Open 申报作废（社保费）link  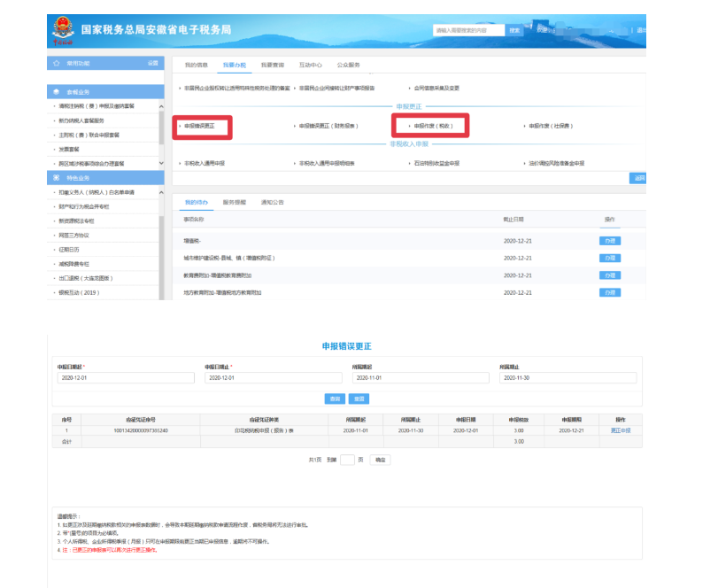(551, 126)
